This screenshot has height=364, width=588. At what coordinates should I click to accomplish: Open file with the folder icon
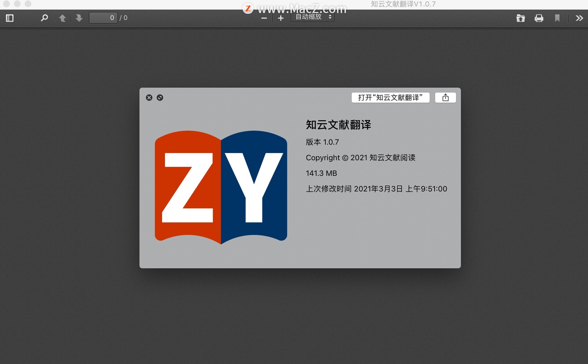coord(520,18)
